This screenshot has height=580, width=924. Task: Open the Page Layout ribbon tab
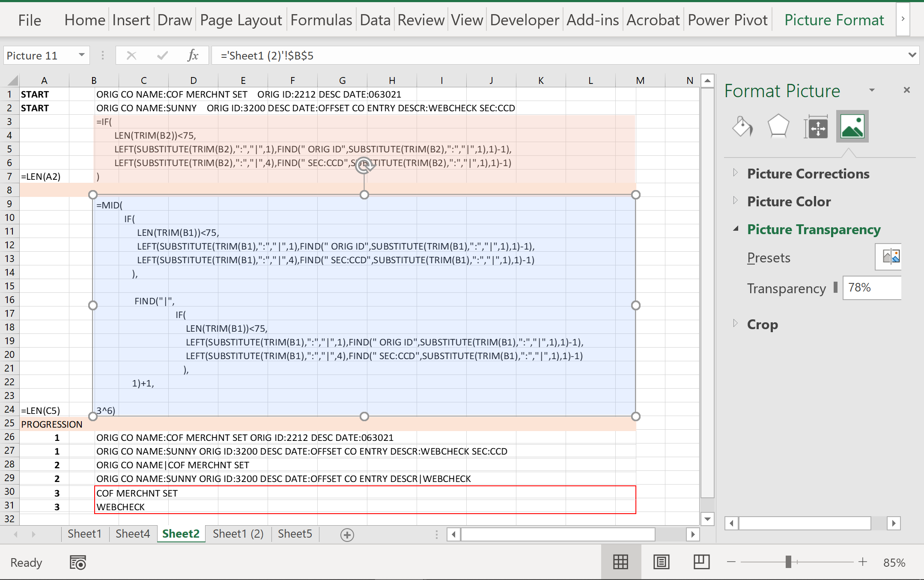pyautogui.click(x=241, y=20)
